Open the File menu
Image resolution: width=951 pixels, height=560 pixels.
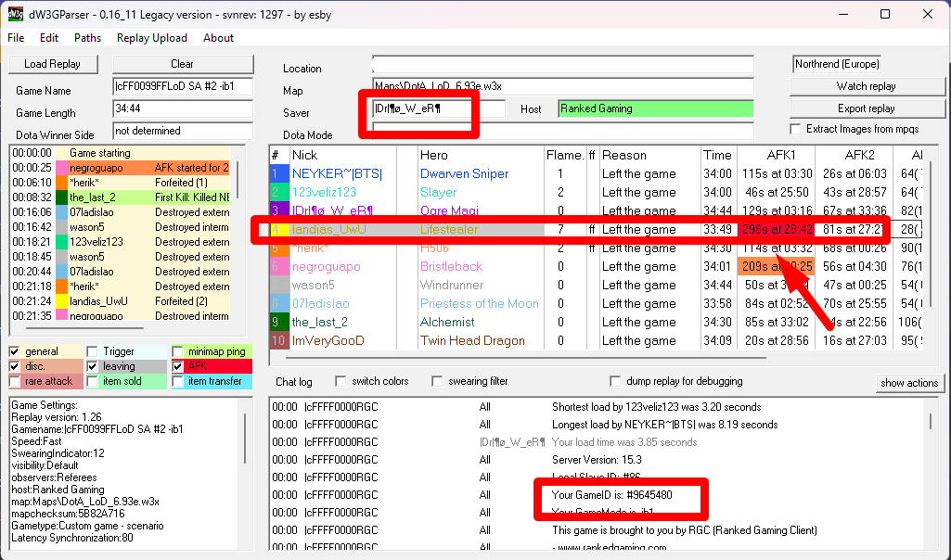[16, 38]
